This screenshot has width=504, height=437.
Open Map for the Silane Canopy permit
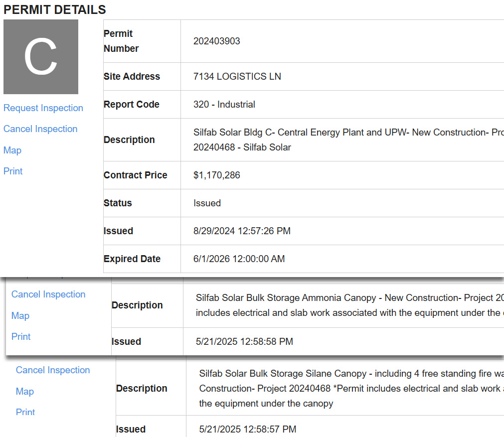click(25, 392)
